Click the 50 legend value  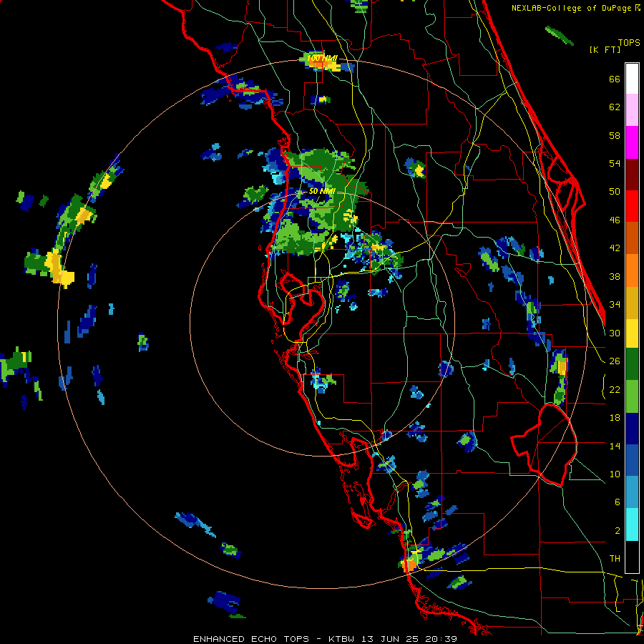tap(615, 191)
